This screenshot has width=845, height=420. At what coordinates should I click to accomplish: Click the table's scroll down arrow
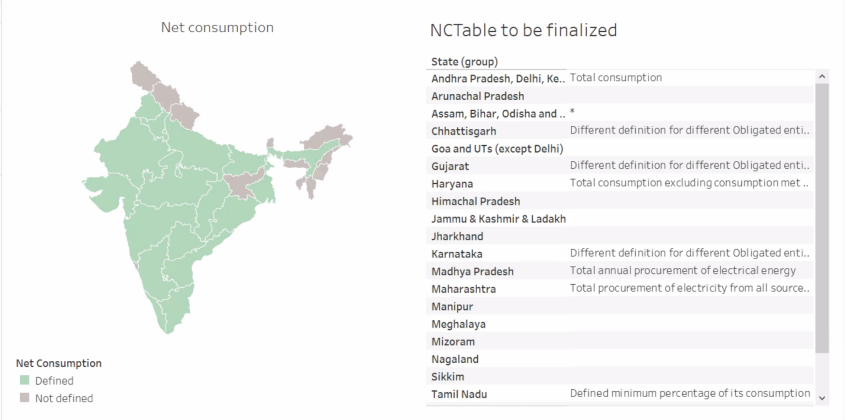pos(822,397)
